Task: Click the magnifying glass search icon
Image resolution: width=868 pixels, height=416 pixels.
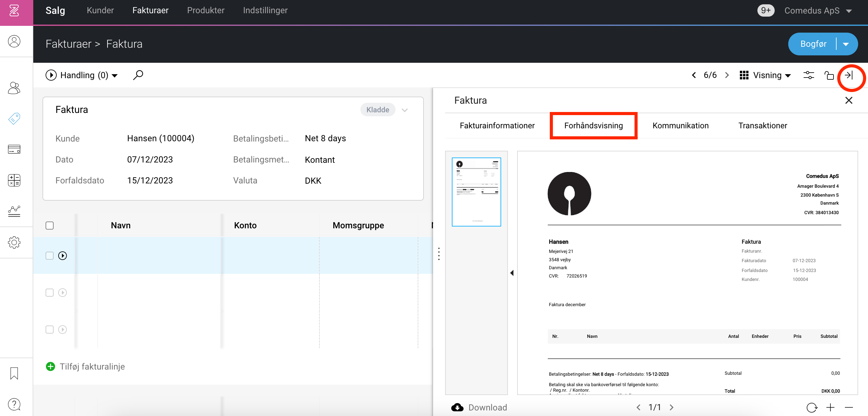Action: pyautogui.click(x=138, y=75)
